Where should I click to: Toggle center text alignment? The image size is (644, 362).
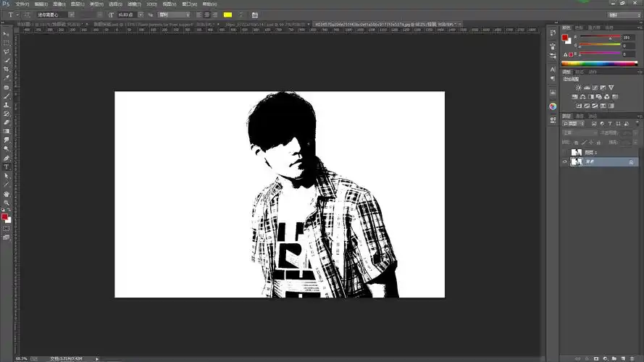[207, 14]
